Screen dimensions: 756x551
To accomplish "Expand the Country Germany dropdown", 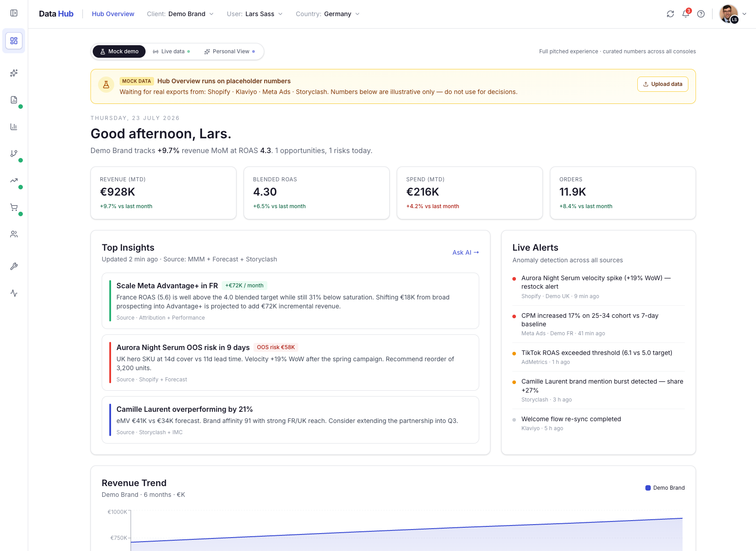I will pos(328,14).
